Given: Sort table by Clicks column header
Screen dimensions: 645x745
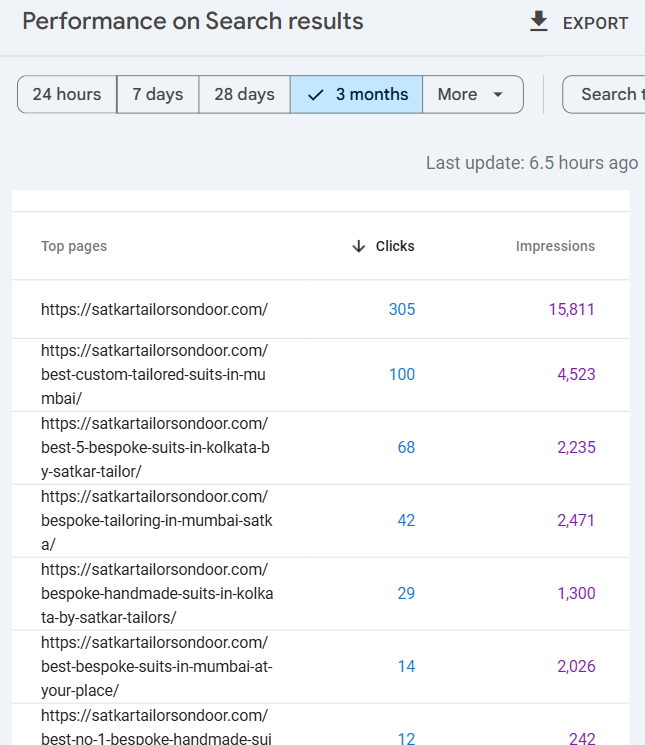Looking at the screenshot, I should 395,246.
